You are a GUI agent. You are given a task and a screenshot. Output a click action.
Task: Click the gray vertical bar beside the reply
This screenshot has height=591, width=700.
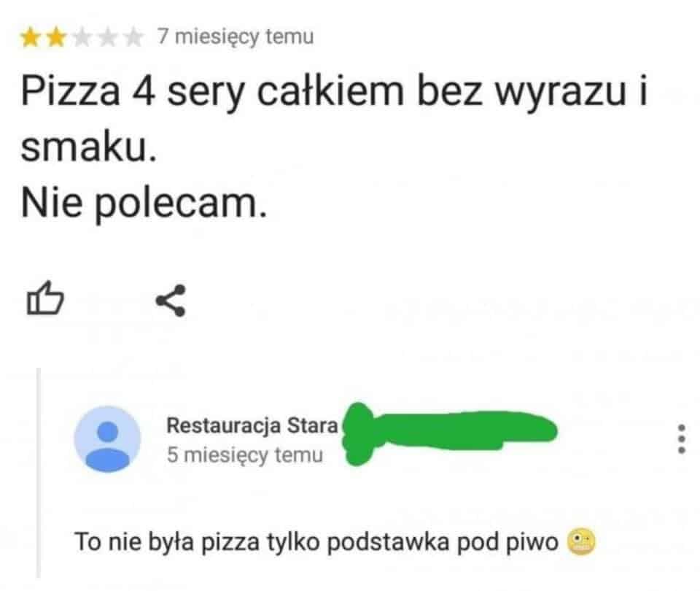39,473
